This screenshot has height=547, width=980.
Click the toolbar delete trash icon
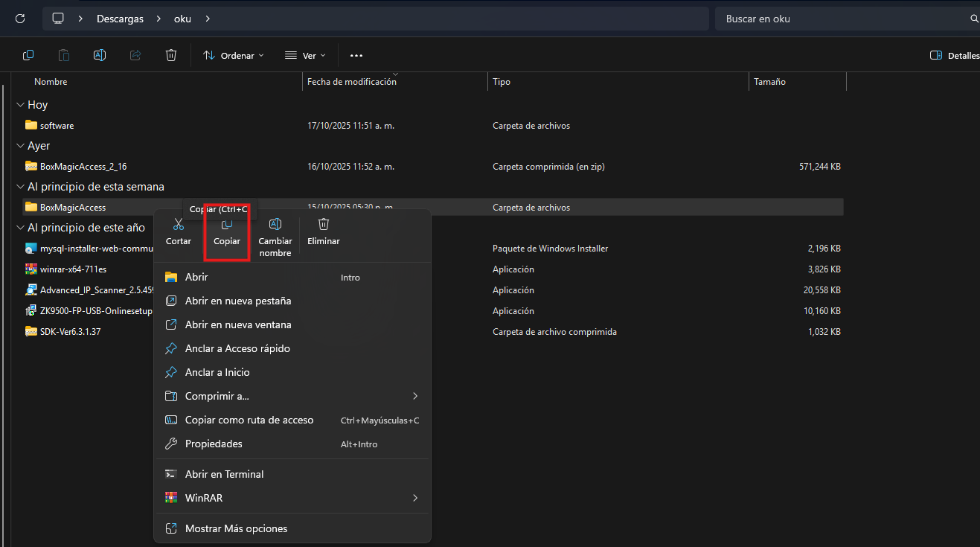click(171, 55)
